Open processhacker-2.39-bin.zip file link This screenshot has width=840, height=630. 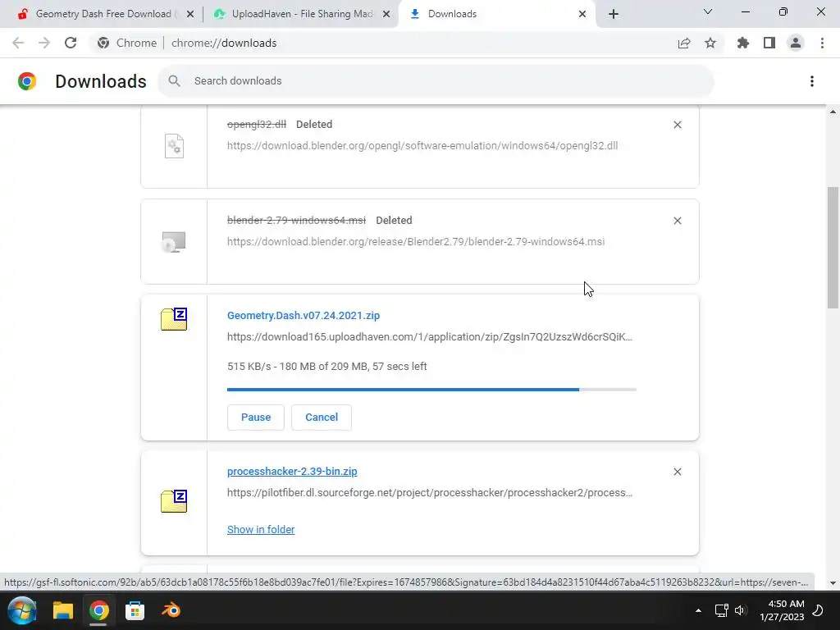292,472
